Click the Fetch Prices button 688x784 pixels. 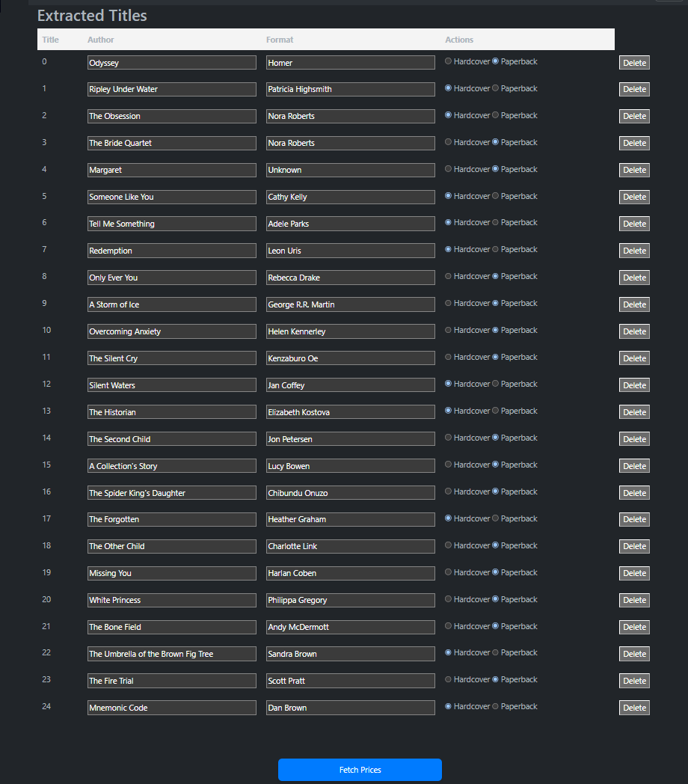(x=360, y=770)
